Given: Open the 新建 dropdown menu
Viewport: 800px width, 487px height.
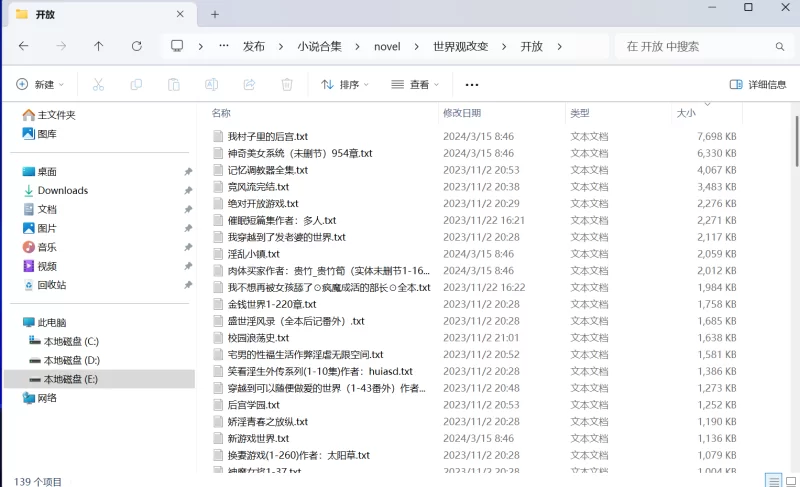Looking at the screenshot, I should 40,85.
